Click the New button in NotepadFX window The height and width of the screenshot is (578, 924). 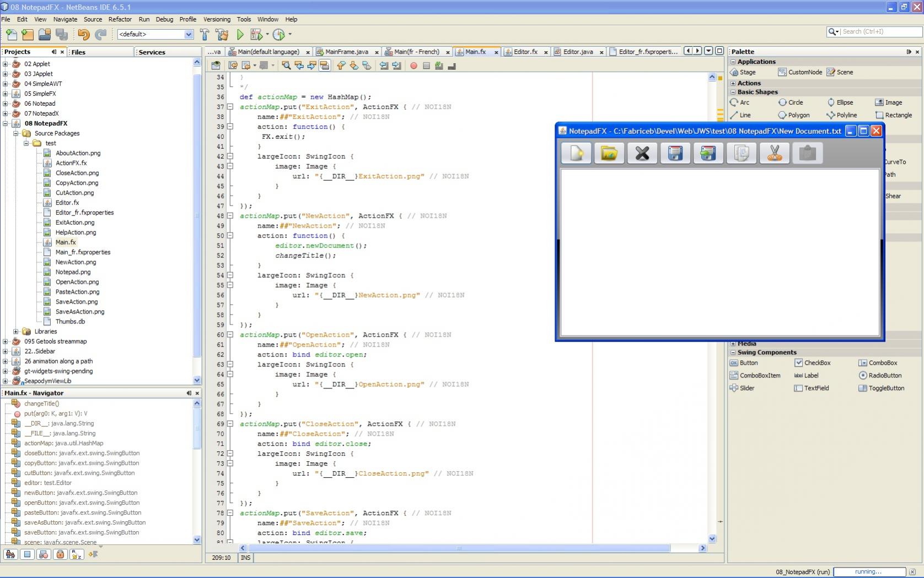(x=576, y=153)
